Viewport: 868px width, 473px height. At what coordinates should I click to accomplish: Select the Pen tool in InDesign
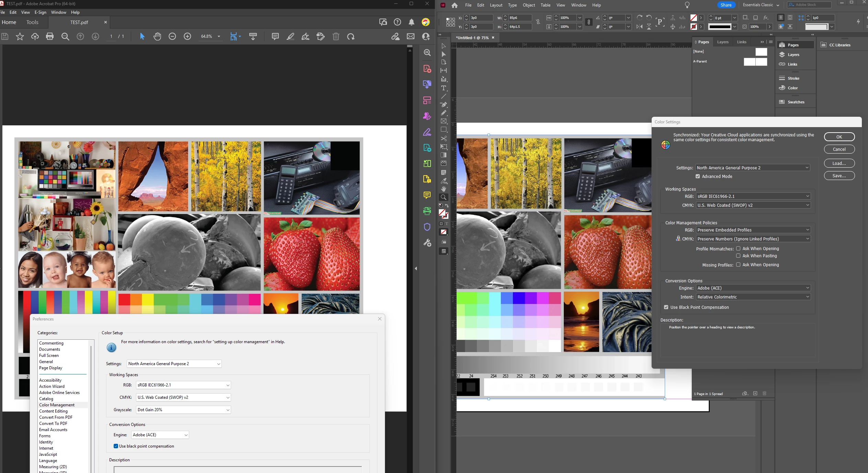point(444,104)
